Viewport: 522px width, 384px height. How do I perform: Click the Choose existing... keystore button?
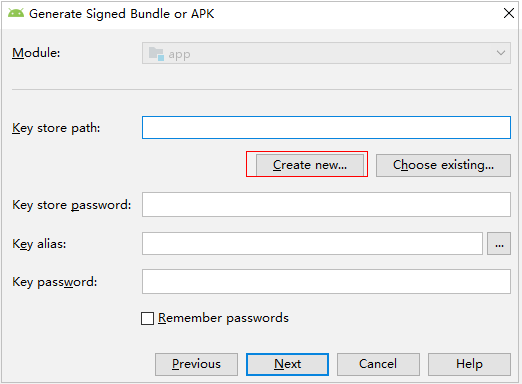coord(443,165)
